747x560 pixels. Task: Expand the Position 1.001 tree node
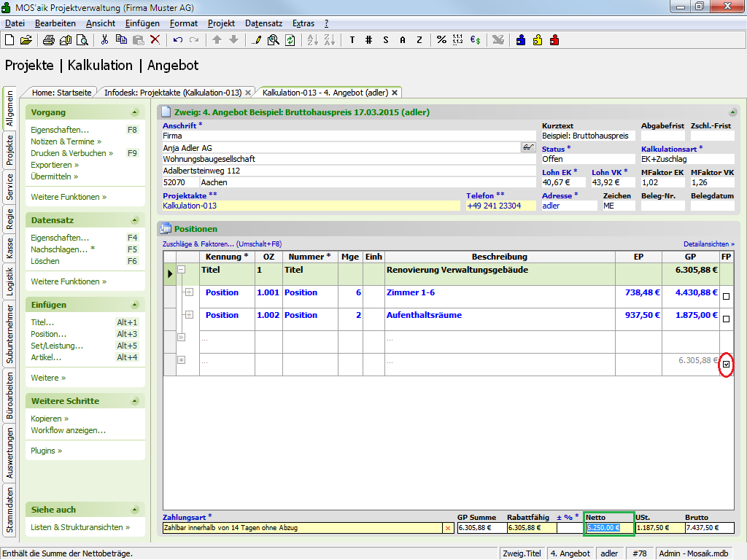[189, 292]
